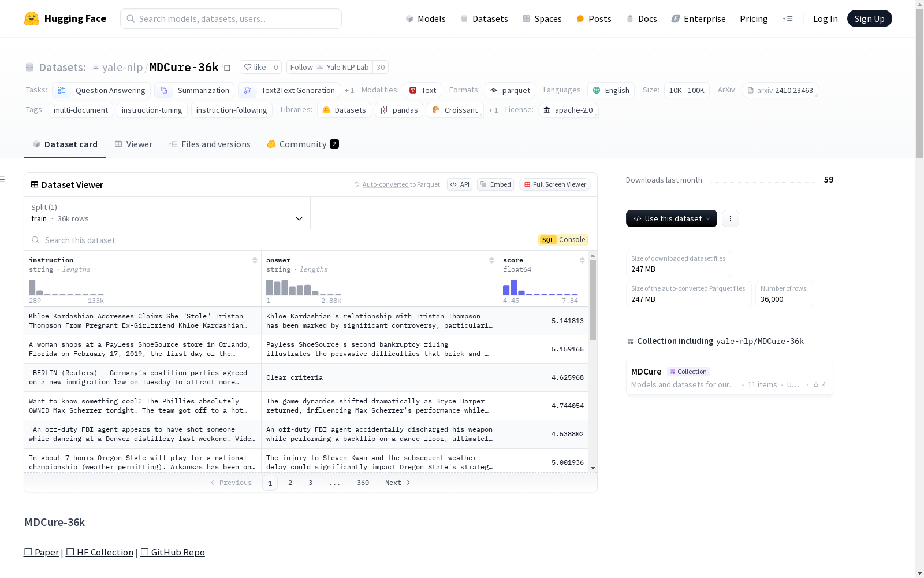Show the +1 more tasks
This screenshot has height=578, width=924.
pyautogui.click(x=349, y=90)
